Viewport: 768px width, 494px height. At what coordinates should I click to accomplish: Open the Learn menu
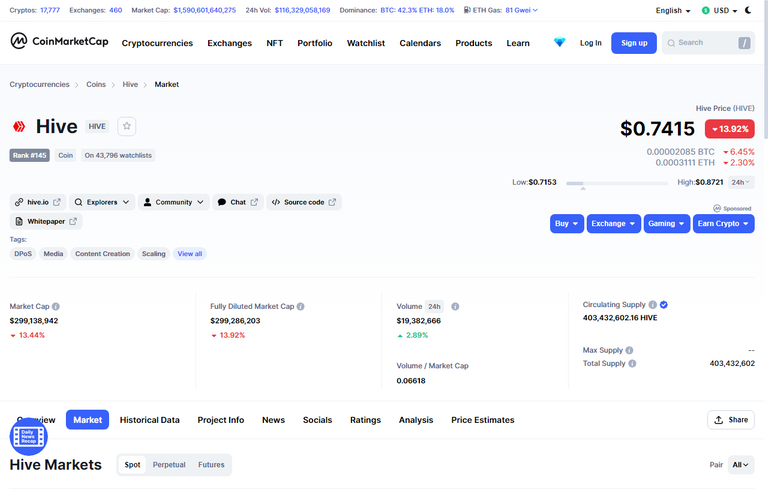click(518, 43)
